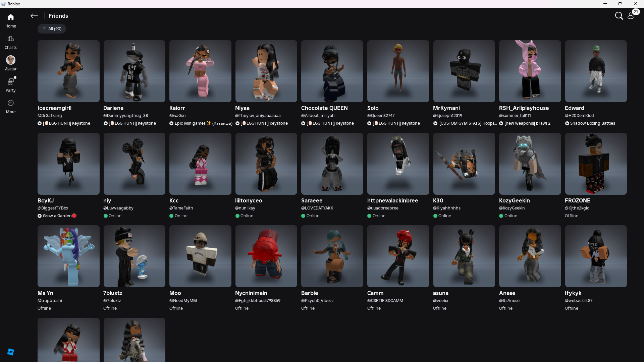The height and width of the screenshot is (362, 644).
Task: Click the MrKymani display name
Action: coord(446,108)
